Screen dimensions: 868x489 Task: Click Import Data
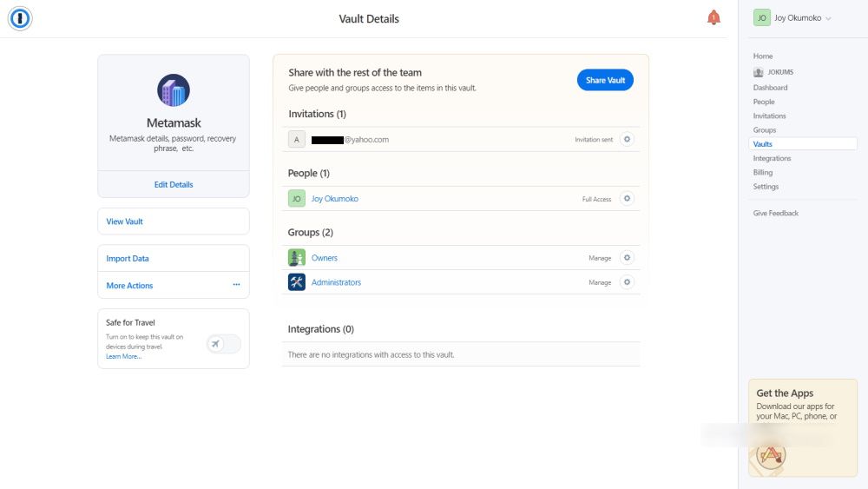pos(174,259)
